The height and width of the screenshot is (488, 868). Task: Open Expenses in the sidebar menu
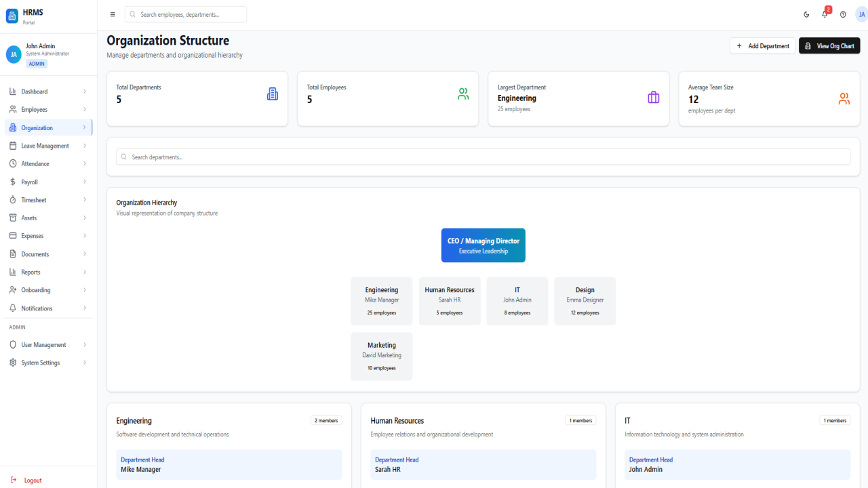coord(48,236)
